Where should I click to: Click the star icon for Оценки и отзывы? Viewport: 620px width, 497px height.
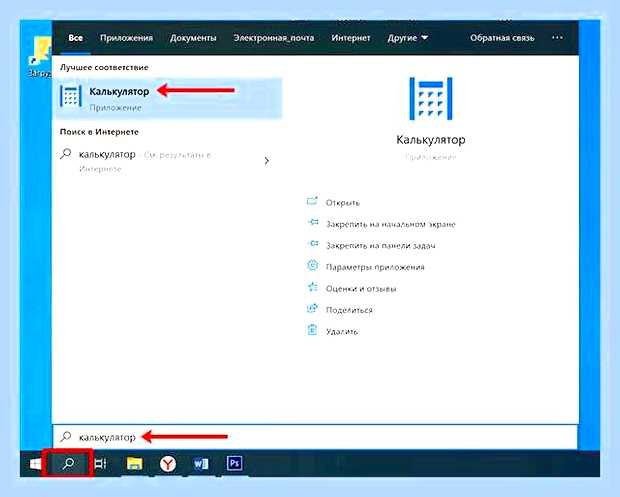pyautogui.click(x=312, y=287)
